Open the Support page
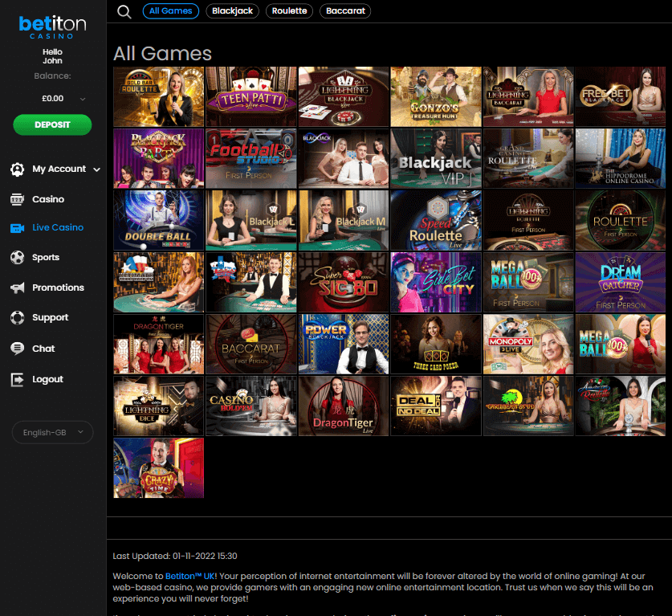The width and height of the screenshot is (672, 616). [x=51, y=316]
